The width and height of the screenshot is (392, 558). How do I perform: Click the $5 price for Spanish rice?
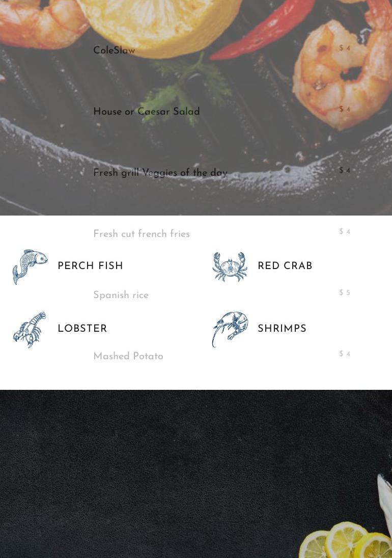tap(345, 293)
